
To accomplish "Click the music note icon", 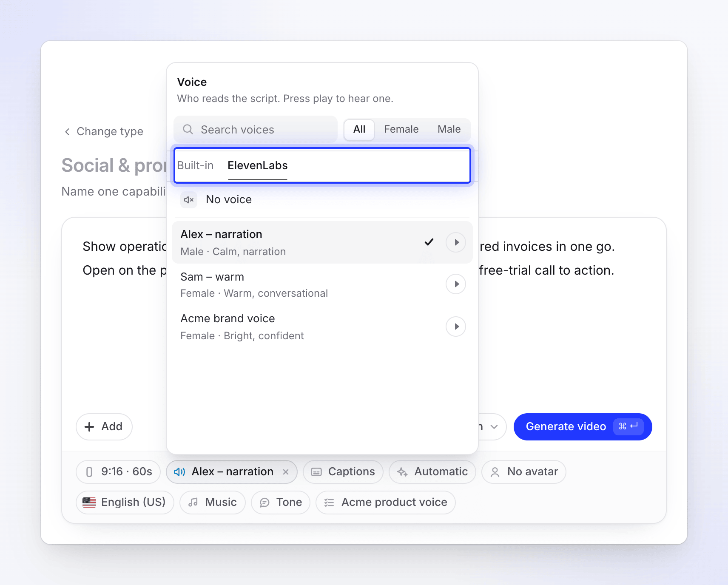I will pyautogui.click(x=193, y=503).
